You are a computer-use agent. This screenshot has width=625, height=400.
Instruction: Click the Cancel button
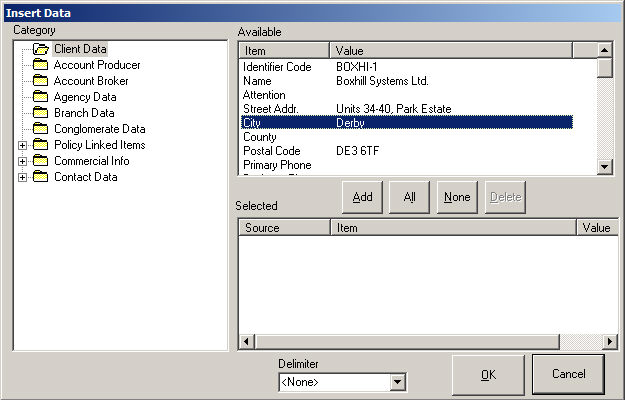pyautogui.click(x=568, y=374)
